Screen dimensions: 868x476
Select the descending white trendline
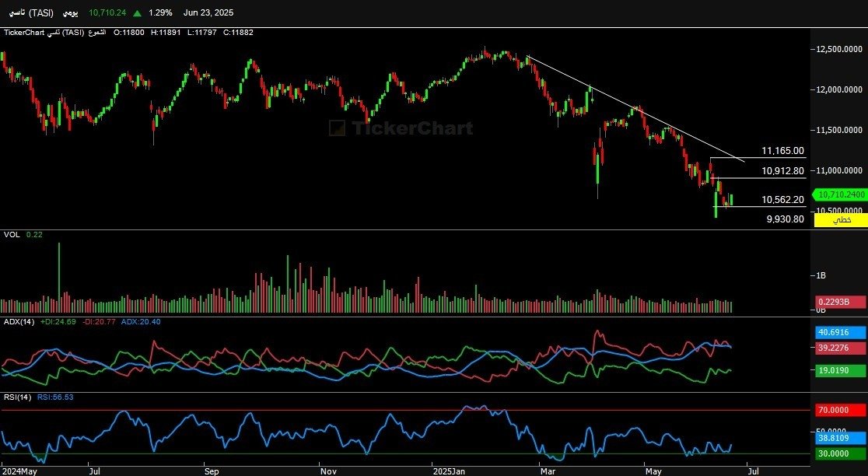point(636,108)
